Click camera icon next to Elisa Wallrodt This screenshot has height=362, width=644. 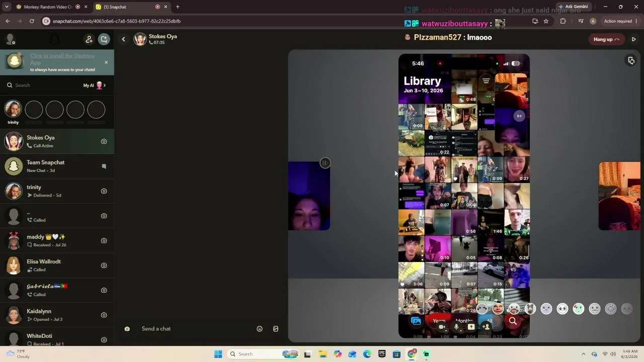pyautogui.click(x=104, y=265)
